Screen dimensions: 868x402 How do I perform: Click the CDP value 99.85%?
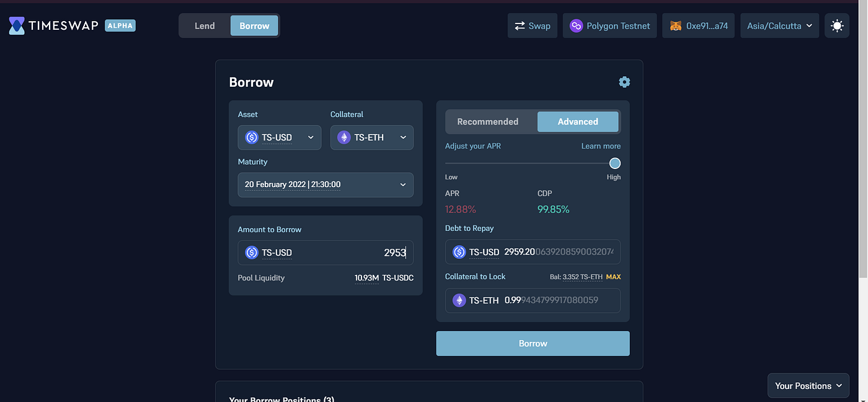(553, 209)
